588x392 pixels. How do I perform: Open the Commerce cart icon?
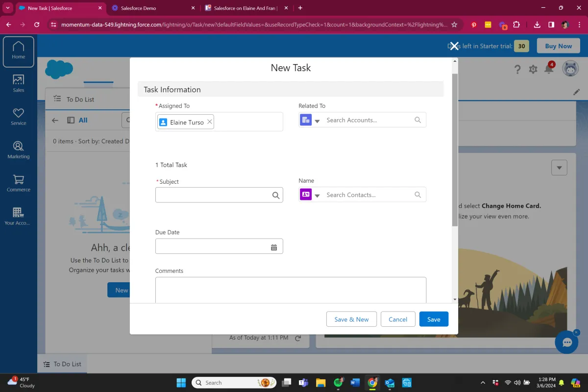pos(19,183)
